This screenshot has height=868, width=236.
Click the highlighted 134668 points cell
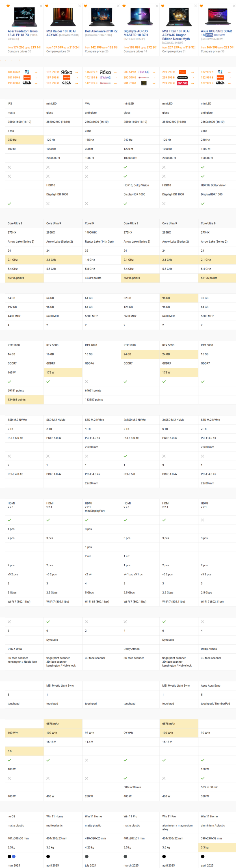pos(24,400)
